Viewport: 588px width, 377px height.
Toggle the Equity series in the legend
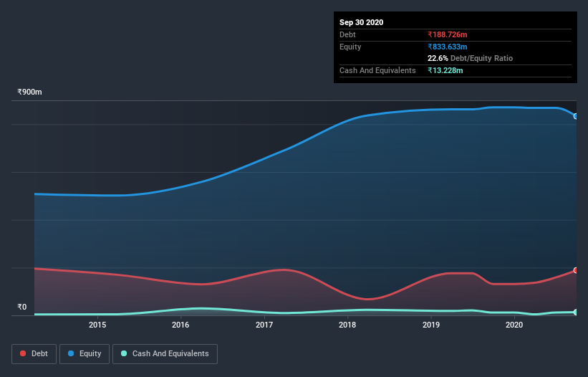pyautogui.click(x=85, y=354)
